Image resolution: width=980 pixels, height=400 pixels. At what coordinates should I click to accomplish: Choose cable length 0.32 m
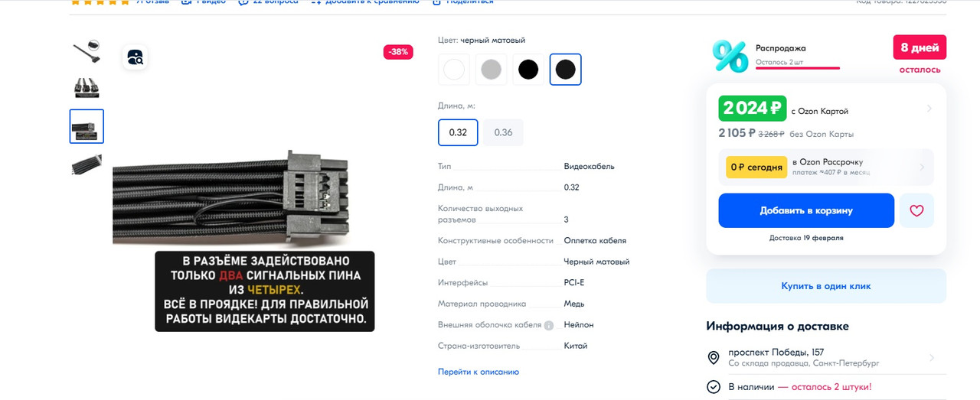click(458, 132)
